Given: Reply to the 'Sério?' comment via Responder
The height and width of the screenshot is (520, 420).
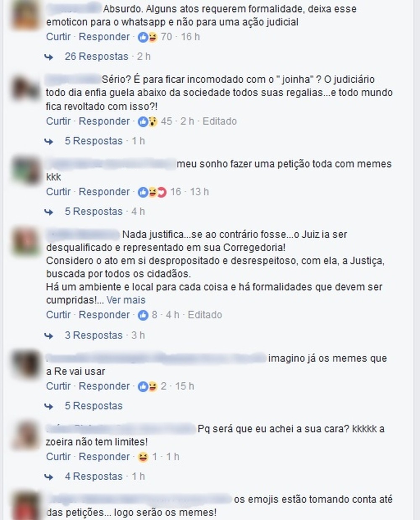Looking at the screenshot, I should 104,121.
